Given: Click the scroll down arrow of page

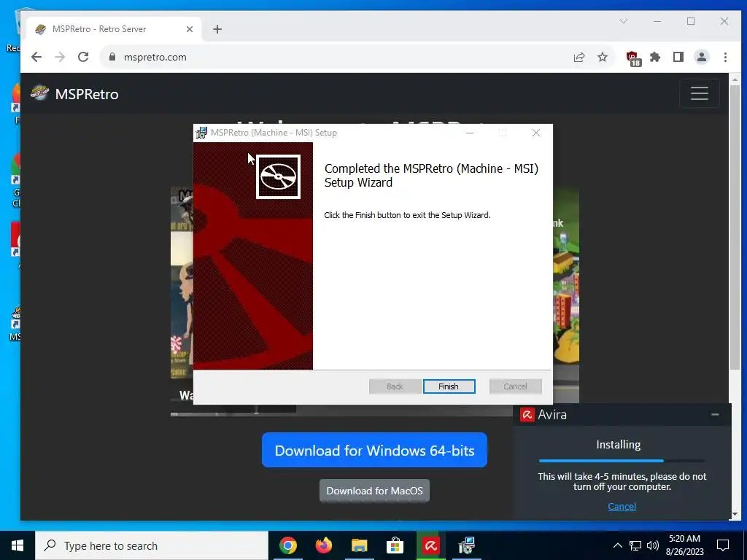Looking at the screenshot, I should tap(735, 515).
